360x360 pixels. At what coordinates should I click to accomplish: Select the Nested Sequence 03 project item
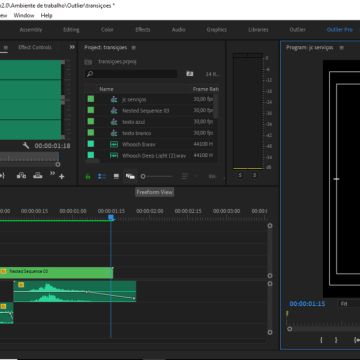[146, 111]
